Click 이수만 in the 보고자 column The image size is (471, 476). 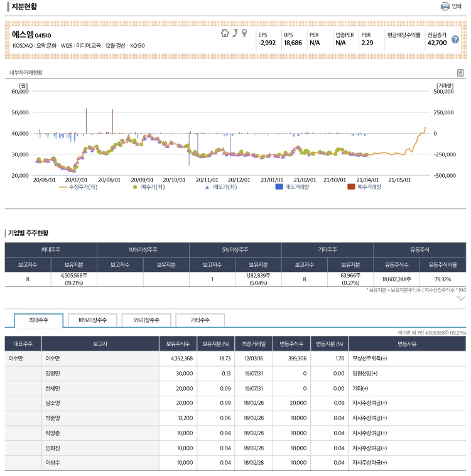coord(51,358)
